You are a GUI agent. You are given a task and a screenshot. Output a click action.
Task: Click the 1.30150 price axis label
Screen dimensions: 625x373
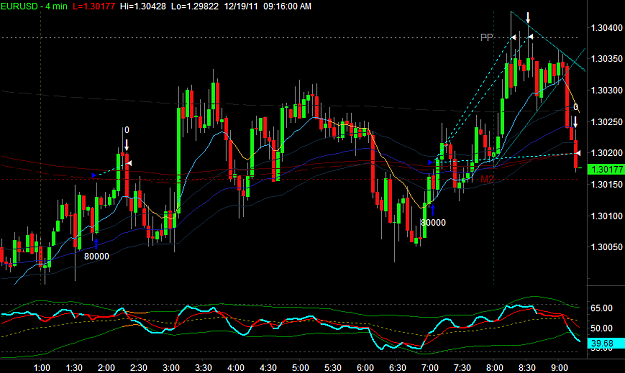[607, 184]
